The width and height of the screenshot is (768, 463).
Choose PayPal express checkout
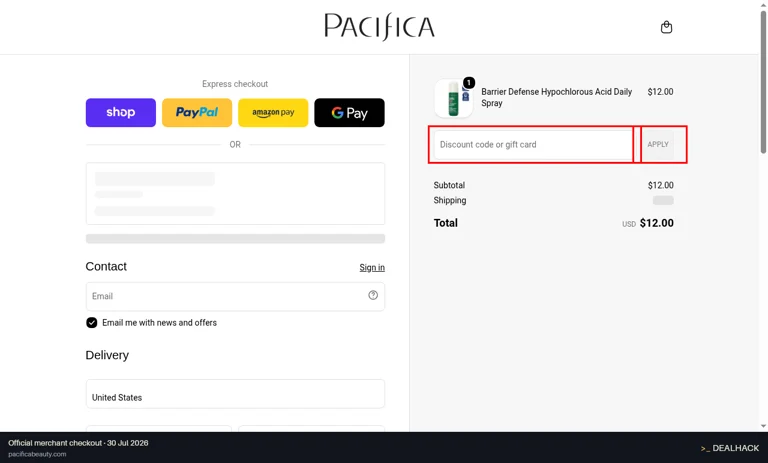[x=197, y=112]
